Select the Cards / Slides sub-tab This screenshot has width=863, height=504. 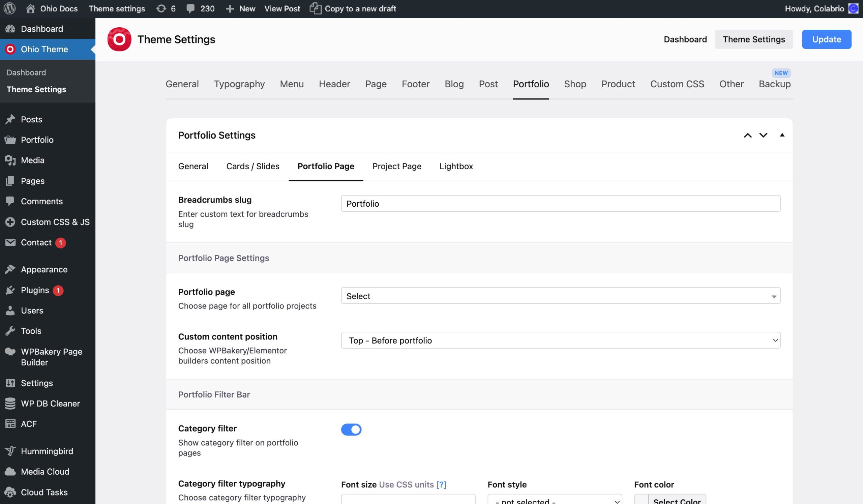[x=253, y=167]
